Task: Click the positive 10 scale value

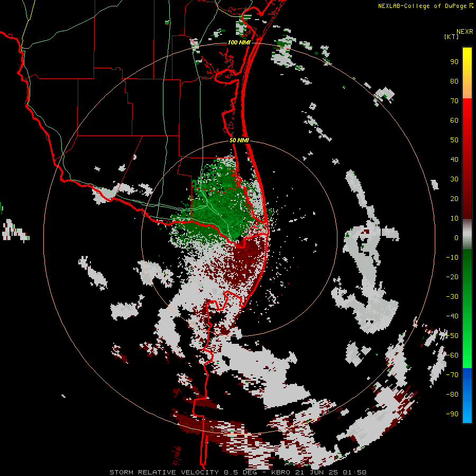Action: tap(454, 218)
